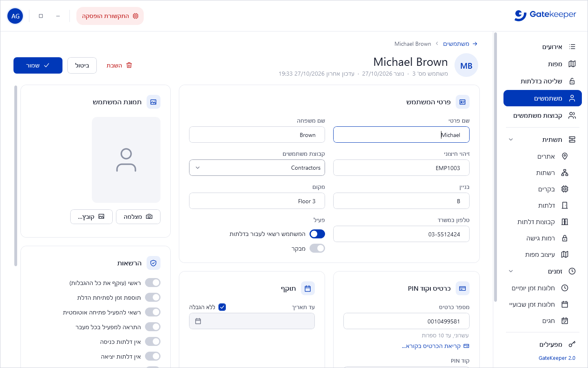
Task: Click the calendar icon in date field
Action: [198, 321]
